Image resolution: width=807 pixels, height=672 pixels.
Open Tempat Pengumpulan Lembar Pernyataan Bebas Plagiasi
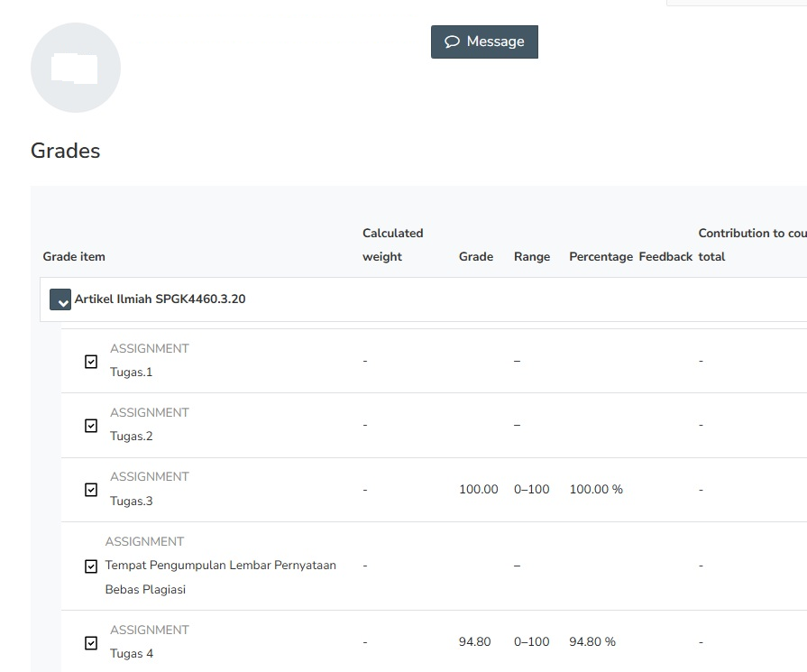point(220,566)
